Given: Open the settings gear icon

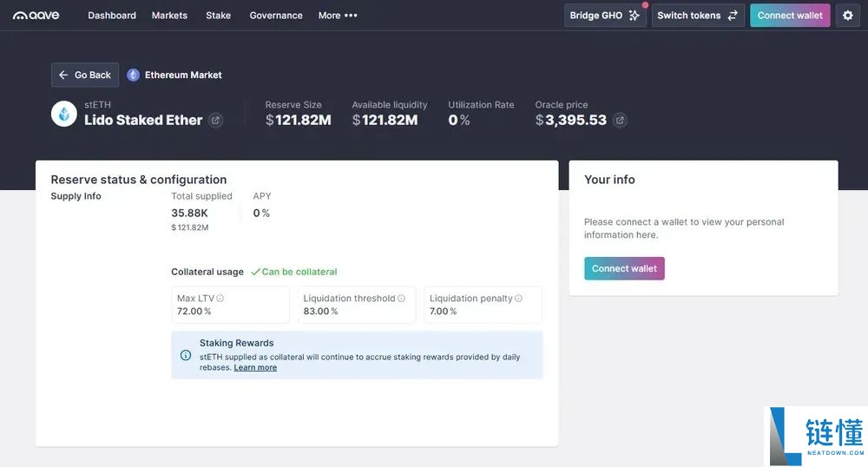Looking at the screenshot, I should 848,16.
